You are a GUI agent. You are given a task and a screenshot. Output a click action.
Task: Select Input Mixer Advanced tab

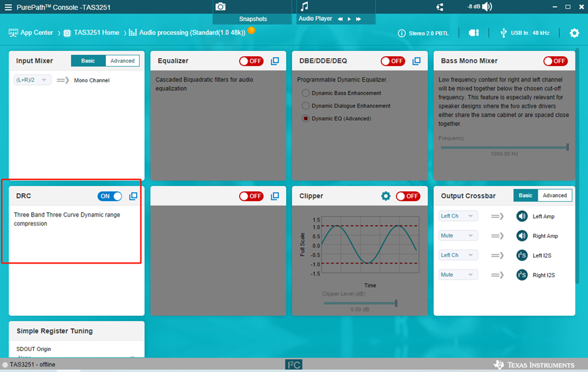coord(122,61)
